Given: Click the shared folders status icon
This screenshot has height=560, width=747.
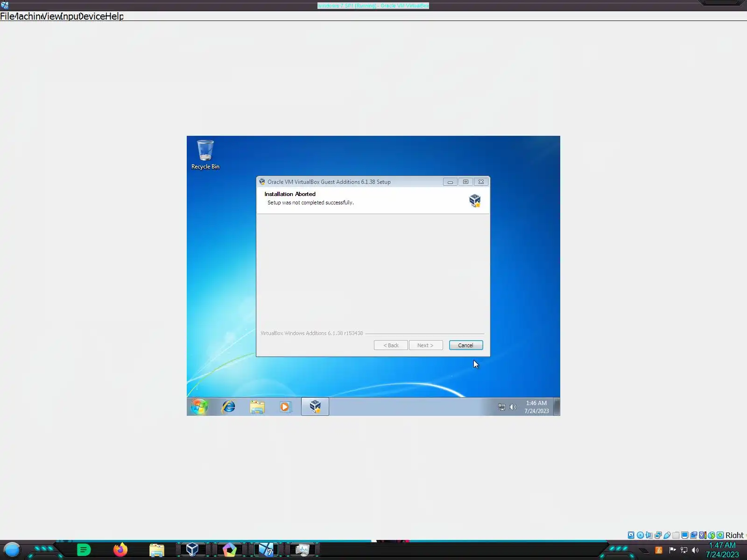Looking at the screenshot, I should pos(676,535).
